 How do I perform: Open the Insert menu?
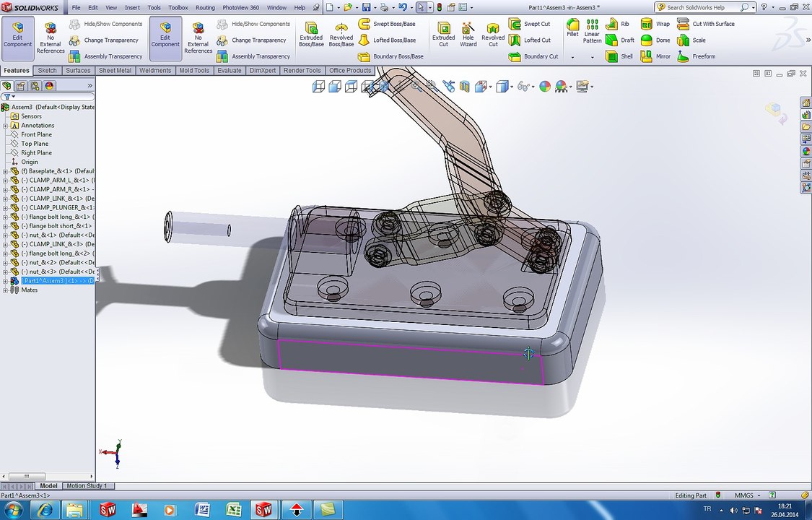click(132, 8)
